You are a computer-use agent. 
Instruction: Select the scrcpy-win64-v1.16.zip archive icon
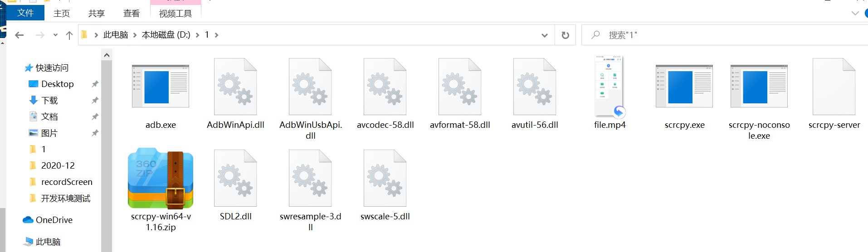click(x=161, y=178)
